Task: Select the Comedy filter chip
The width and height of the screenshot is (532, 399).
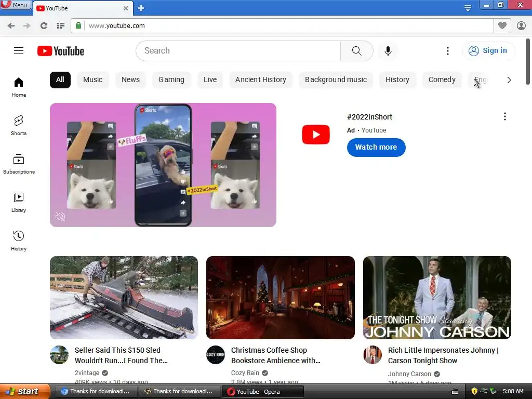Action: [x=442, y=79]
